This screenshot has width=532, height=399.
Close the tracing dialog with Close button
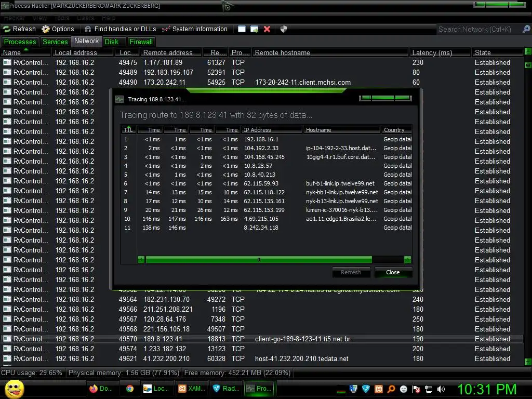coord(393,272)
